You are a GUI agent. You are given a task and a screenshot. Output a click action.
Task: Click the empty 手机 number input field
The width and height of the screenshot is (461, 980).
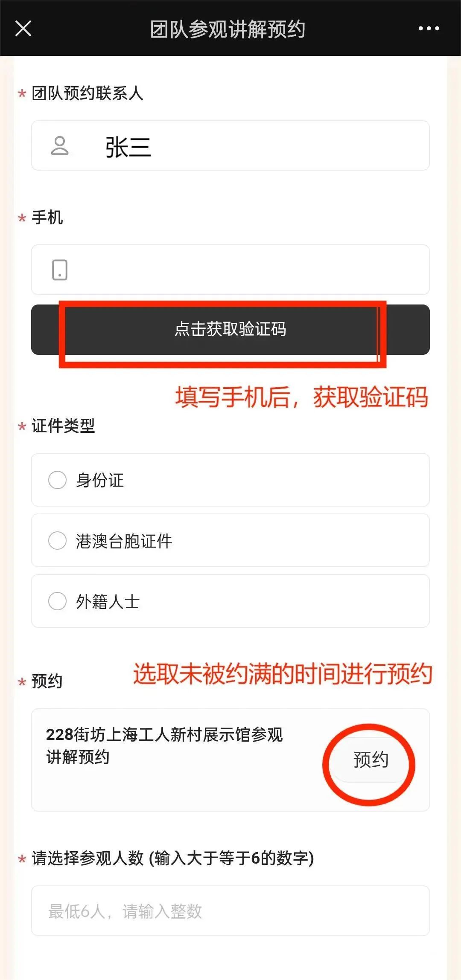248,270
